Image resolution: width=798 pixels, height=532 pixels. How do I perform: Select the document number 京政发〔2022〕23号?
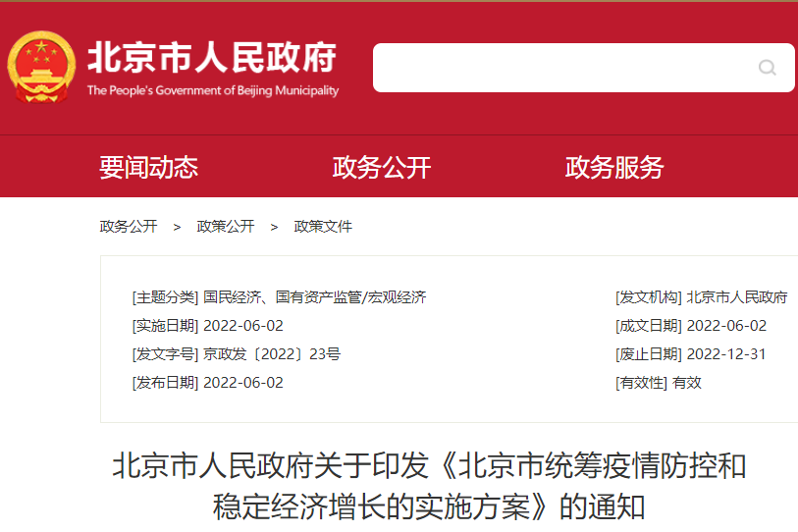[272, 354]
